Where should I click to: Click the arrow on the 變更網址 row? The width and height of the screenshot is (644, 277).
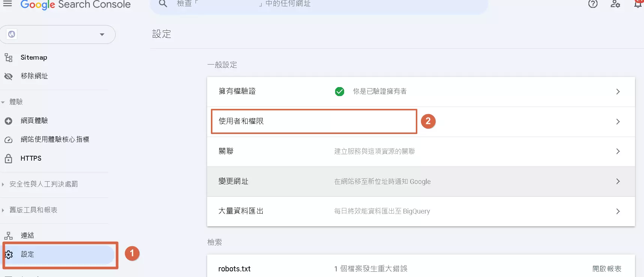tap(618, 181)
